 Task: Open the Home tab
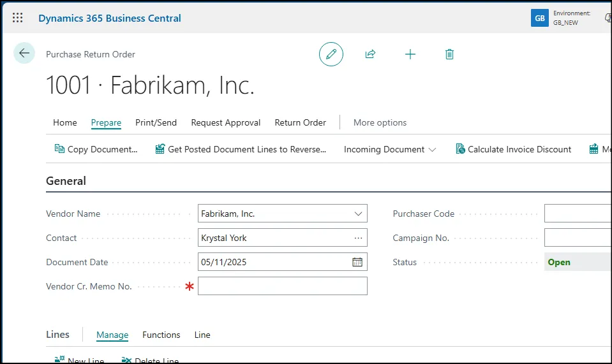coord(65,123)
